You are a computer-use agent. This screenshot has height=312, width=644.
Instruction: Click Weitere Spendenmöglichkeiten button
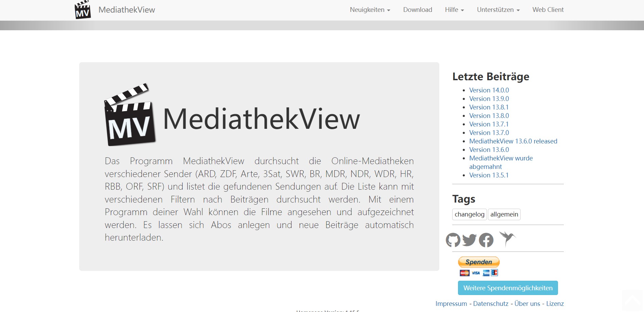[x=508, y=288]
